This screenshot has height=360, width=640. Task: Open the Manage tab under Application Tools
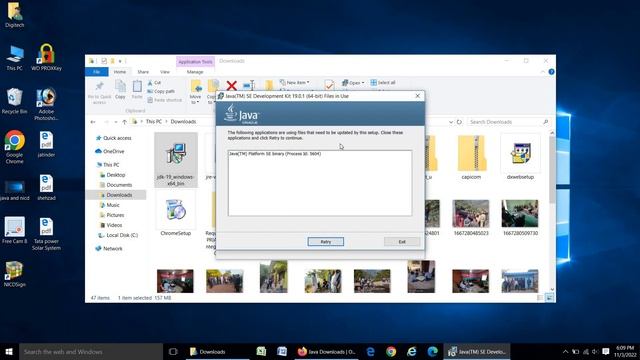[x=195, y=72]
